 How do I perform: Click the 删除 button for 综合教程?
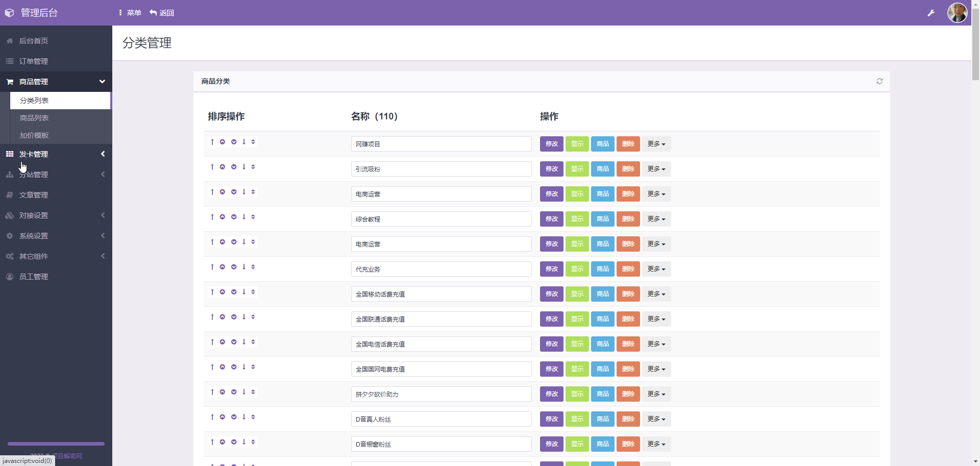pos(628,219)
